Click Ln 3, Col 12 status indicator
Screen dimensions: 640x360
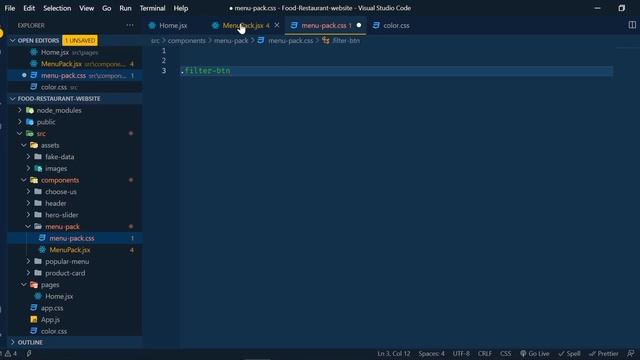[x=393, y=353]
